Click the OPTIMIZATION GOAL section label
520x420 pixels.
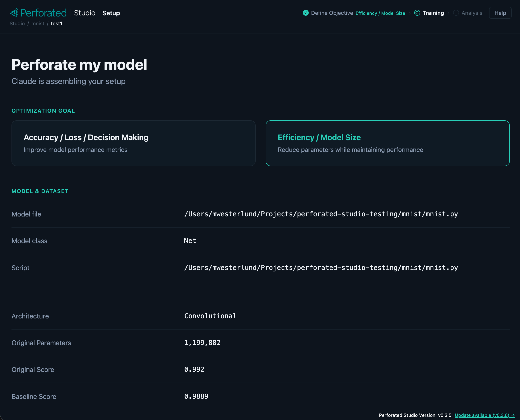[43, 111]
